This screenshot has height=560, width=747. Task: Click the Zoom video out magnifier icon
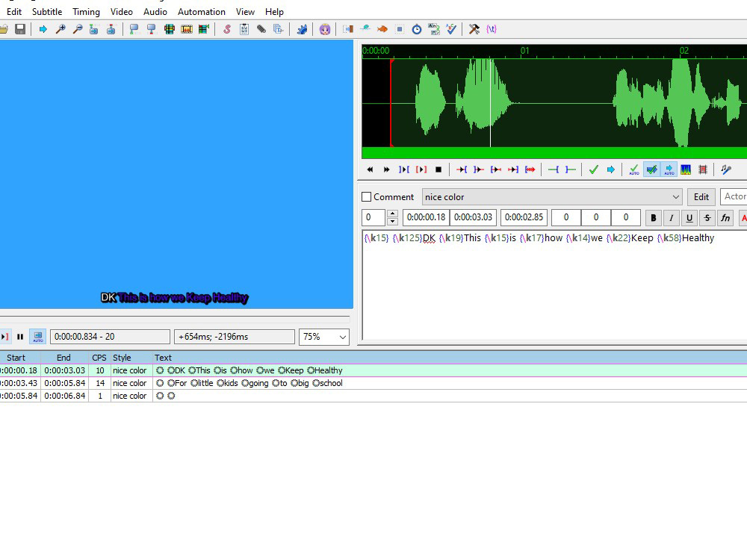tap(77, 29)
